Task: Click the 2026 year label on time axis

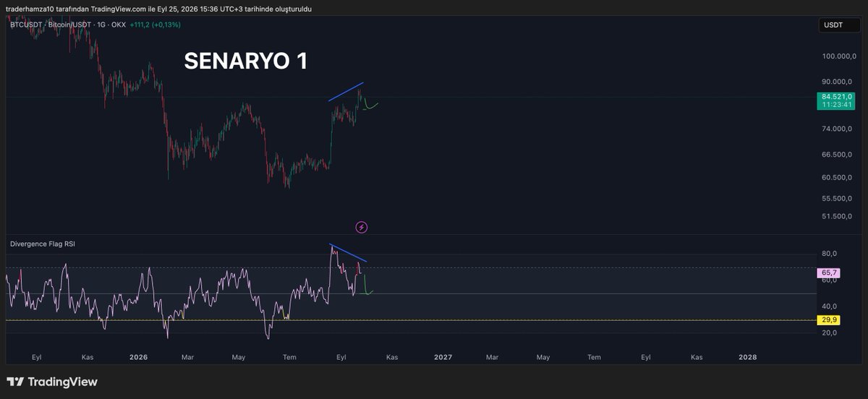Action: pyautogui.click(x=138, y=357)
